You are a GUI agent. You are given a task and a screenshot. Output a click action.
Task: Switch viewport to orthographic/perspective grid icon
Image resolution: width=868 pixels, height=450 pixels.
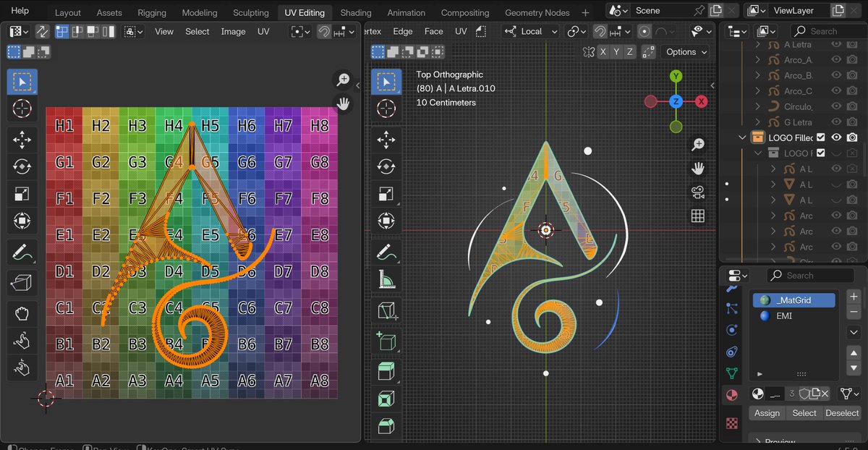coord(698,216)
